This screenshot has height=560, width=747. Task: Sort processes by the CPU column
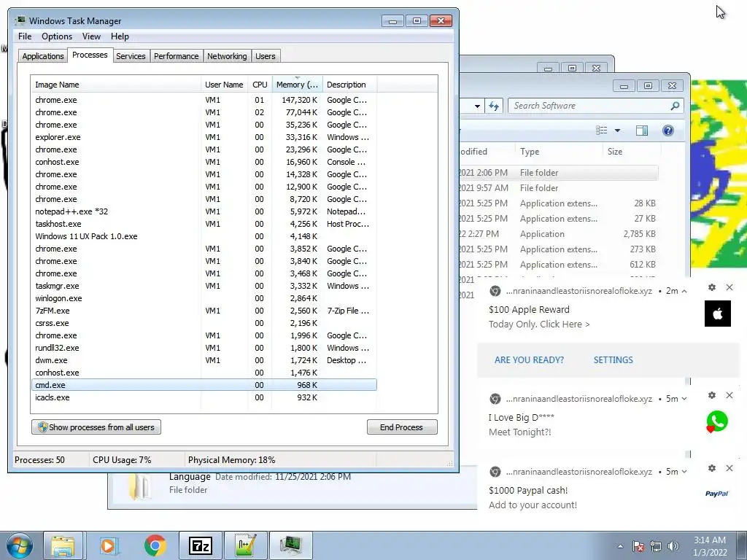[x=260, y=85]
